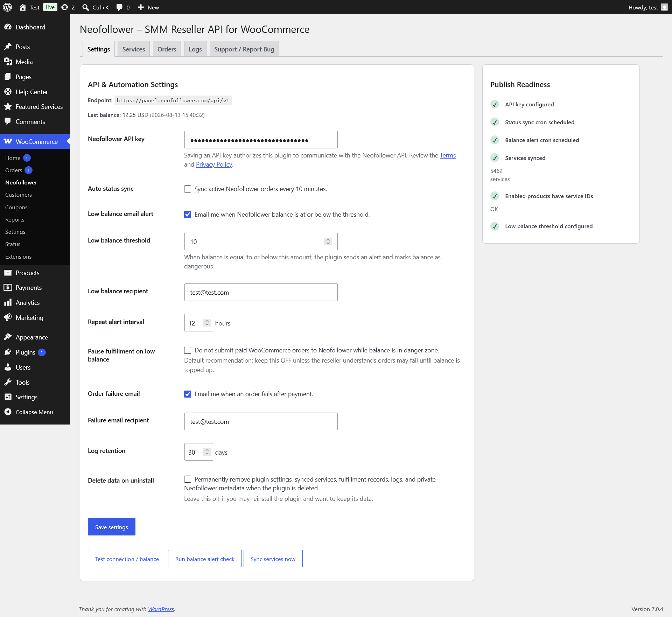Open the Terms link
This screenshot has width=672, height=617.
[x=448, y=155]
